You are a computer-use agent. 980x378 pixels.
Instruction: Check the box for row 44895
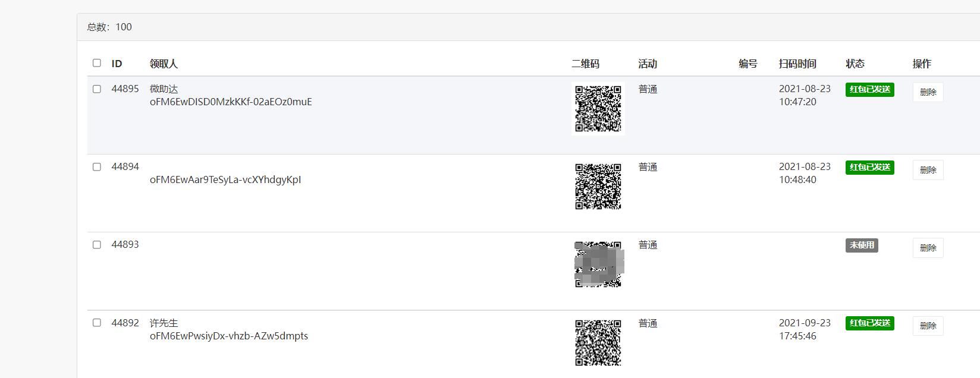[x=97, y=89]
